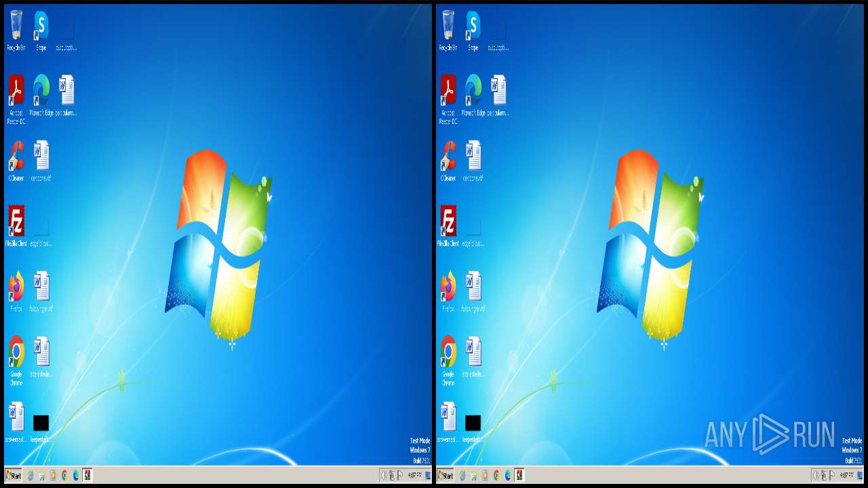Open clock in the right system tray
The height and width of the screenshot is (488, 868).
[x=847, y=475]
